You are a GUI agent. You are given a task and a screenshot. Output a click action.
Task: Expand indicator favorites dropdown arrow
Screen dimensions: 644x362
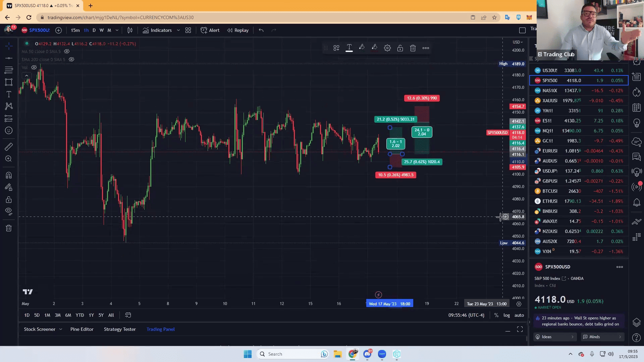coord(178,30)
